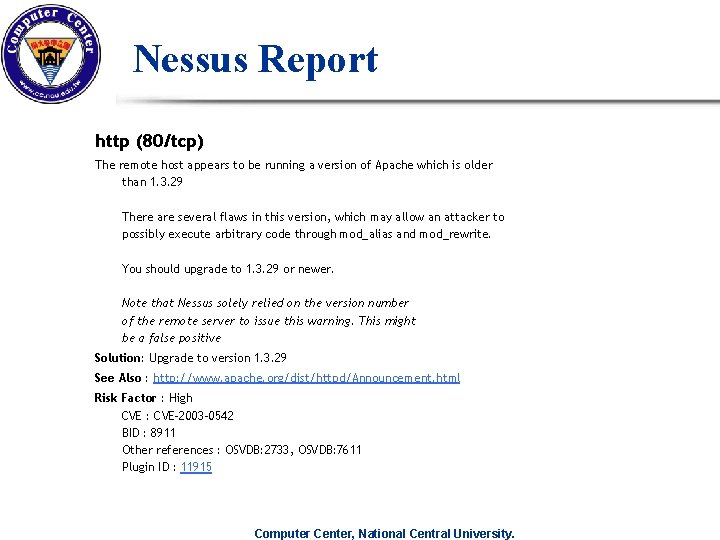
Task: Open the Apache Announcement.html link
Action: click(306, 378)
